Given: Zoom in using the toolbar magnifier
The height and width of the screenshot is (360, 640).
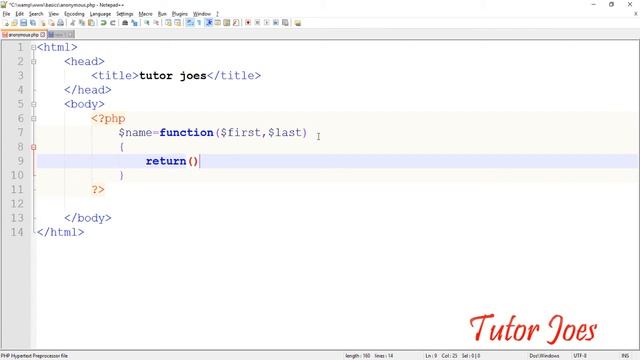Looking at the screenshot, I should [147, 23].
